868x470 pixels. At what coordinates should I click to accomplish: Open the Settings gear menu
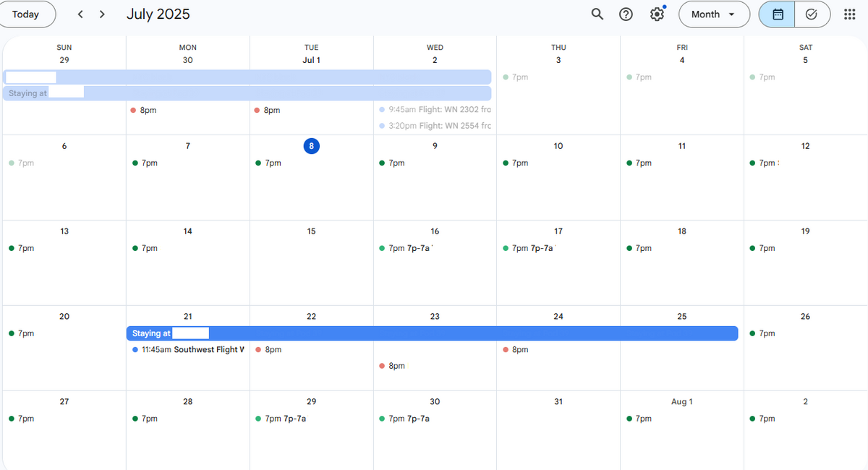(657, 14)
